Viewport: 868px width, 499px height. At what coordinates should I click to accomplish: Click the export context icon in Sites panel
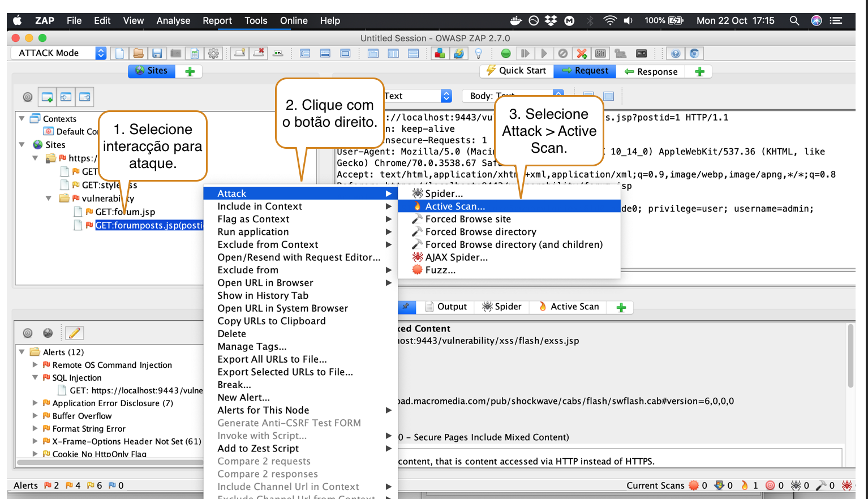tap(85, 97)
